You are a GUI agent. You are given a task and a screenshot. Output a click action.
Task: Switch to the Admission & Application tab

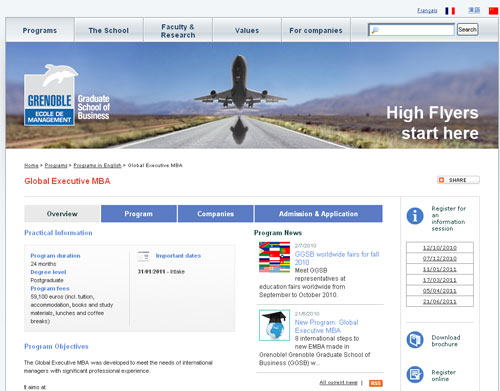(318, 214)
